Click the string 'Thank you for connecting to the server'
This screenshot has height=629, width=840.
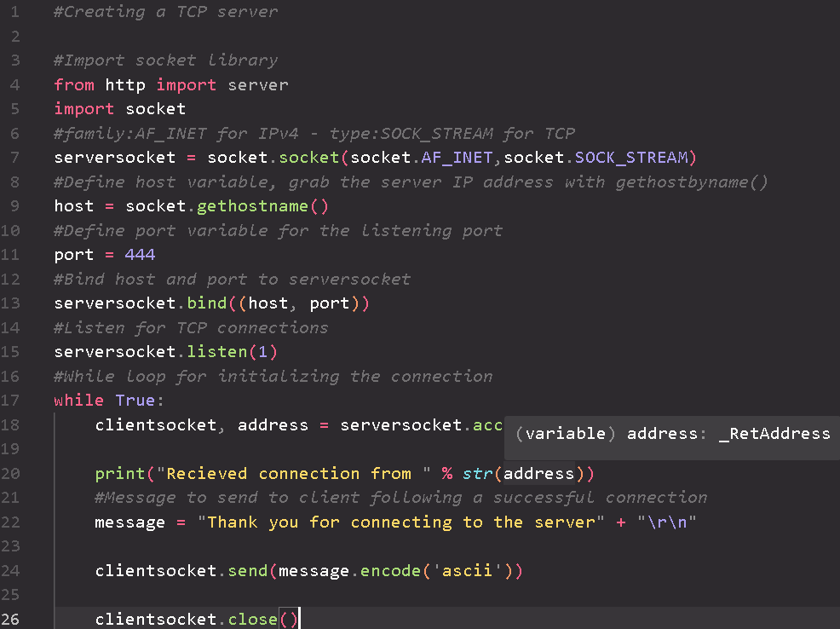[400, 522]
